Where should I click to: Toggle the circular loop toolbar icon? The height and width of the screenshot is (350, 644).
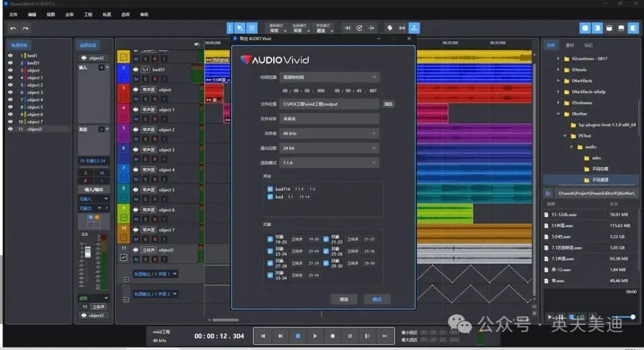pos(360,28)
